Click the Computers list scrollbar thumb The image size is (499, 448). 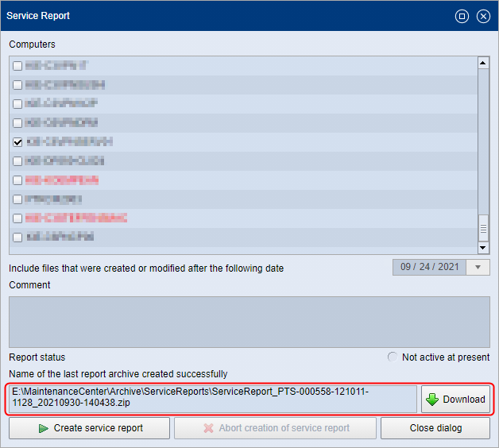482,229
